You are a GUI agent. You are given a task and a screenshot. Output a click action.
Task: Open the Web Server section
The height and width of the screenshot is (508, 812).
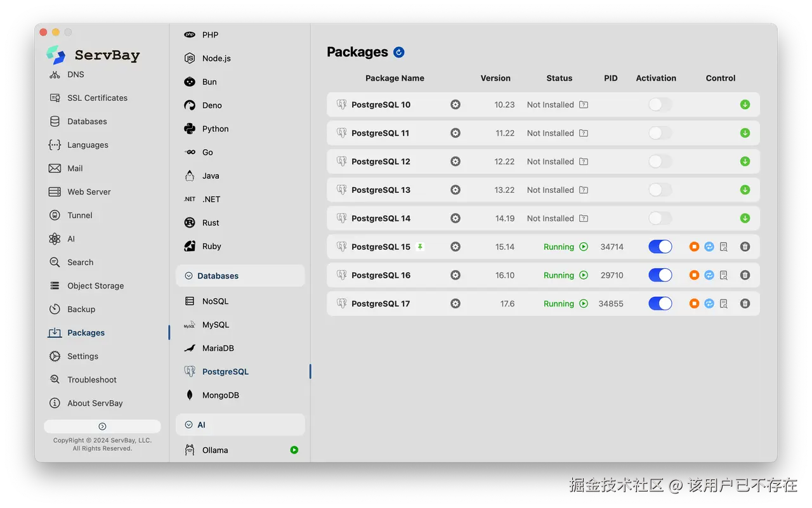89,192
